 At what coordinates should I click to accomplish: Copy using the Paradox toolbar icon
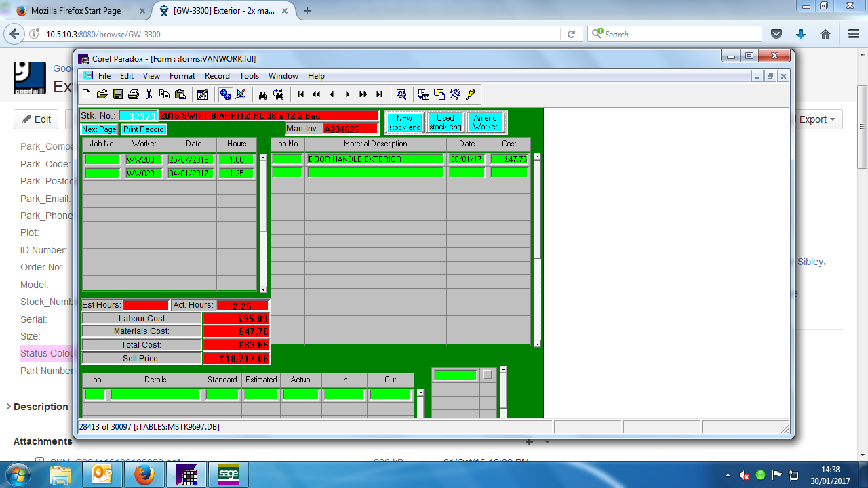164,94
